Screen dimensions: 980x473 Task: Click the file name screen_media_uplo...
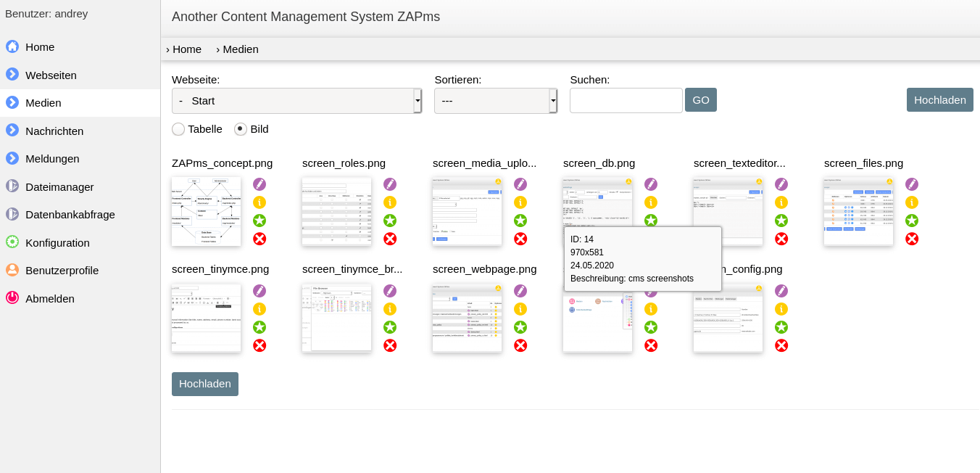point(485,163)
